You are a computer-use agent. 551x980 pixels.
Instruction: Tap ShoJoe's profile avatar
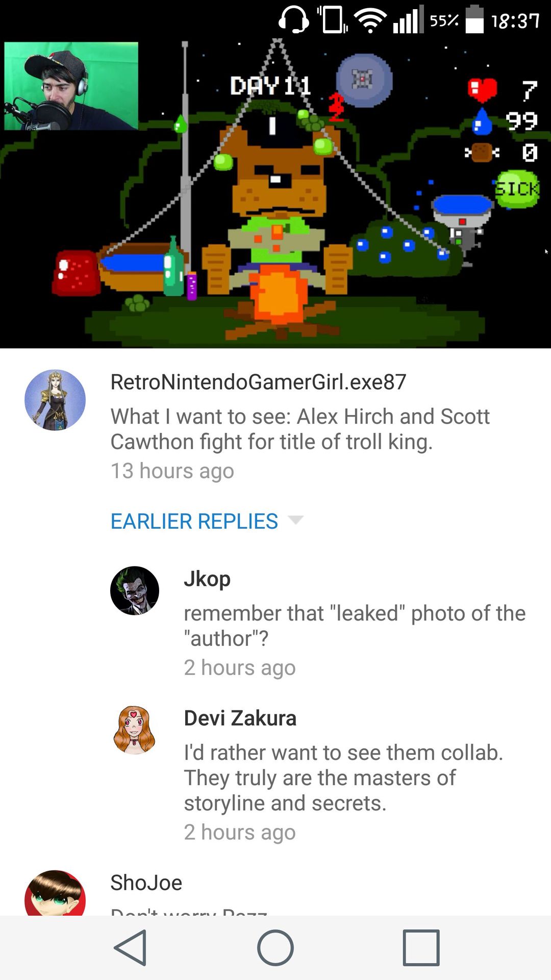tap(55, 893)
